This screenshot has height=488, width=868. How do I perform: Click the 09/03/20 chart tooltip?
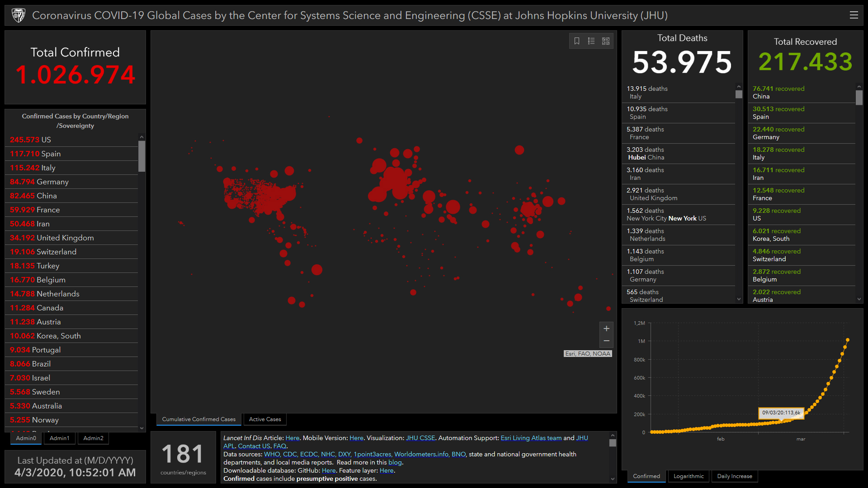781,413
